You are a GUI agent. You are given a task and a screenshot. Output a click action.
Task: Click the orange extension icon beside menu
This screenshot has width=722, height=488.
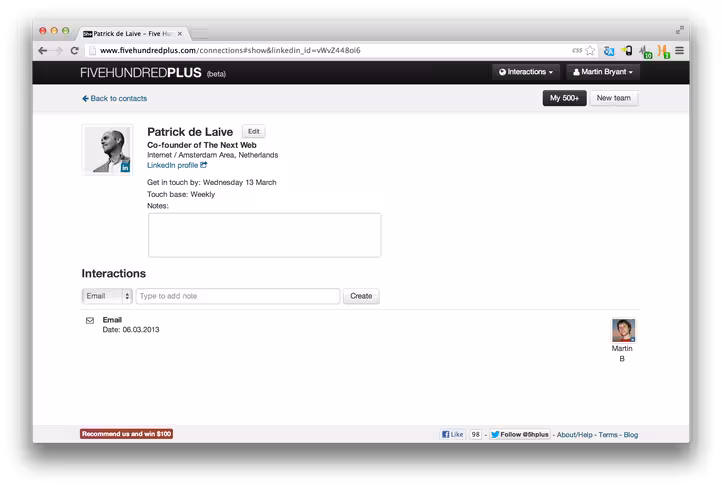(x=664, y=51)
